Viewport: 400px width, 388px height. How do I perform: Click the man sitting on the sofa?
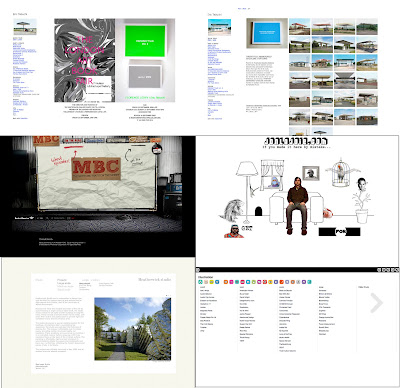pyautogui.click(x=297, y=206)
